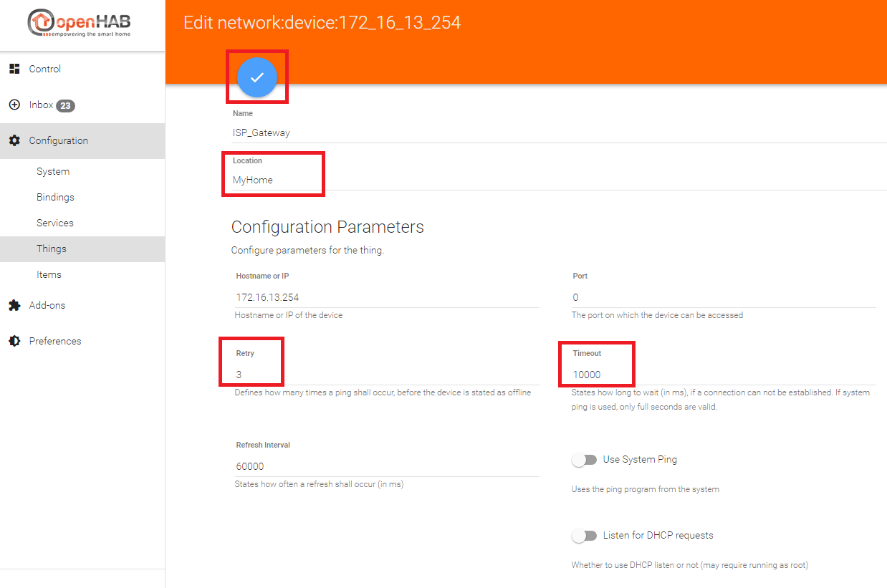Click the 'Configuration Parameters' heading
Image resolution: width=887 pixels, height=588 pixels.
(x=327, y=227)
